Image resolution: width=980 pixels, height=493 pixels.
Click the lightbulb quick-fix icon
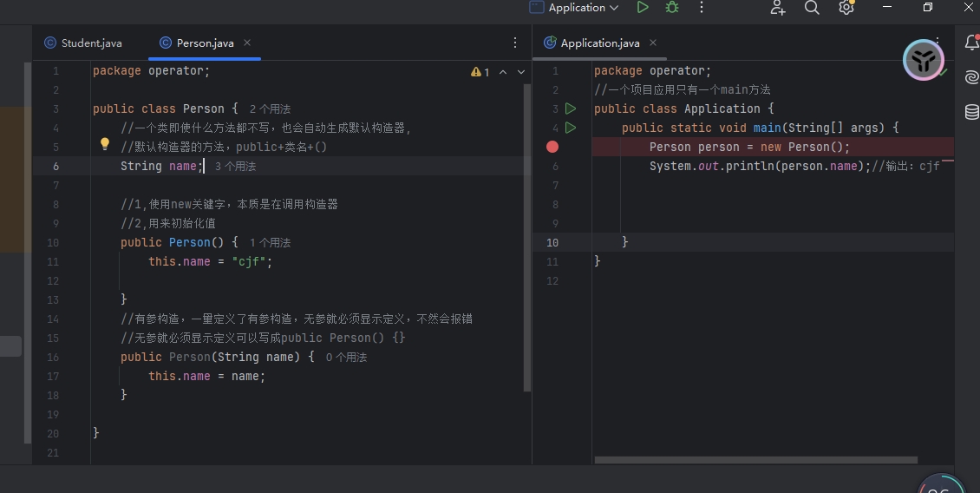(105, 144)
